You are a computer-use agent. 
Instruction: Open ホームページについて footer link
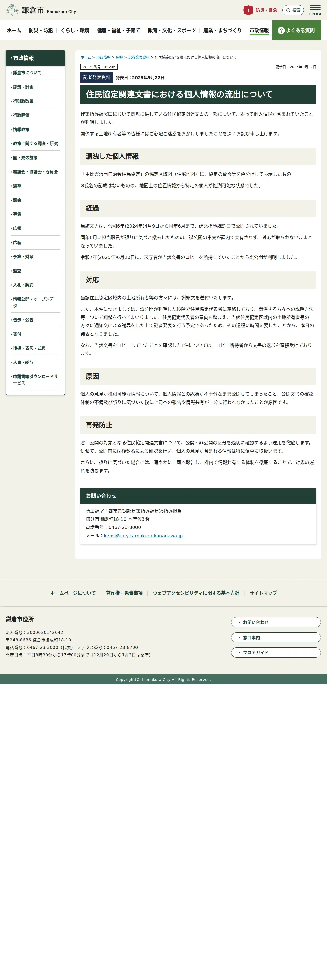[73, 593]
